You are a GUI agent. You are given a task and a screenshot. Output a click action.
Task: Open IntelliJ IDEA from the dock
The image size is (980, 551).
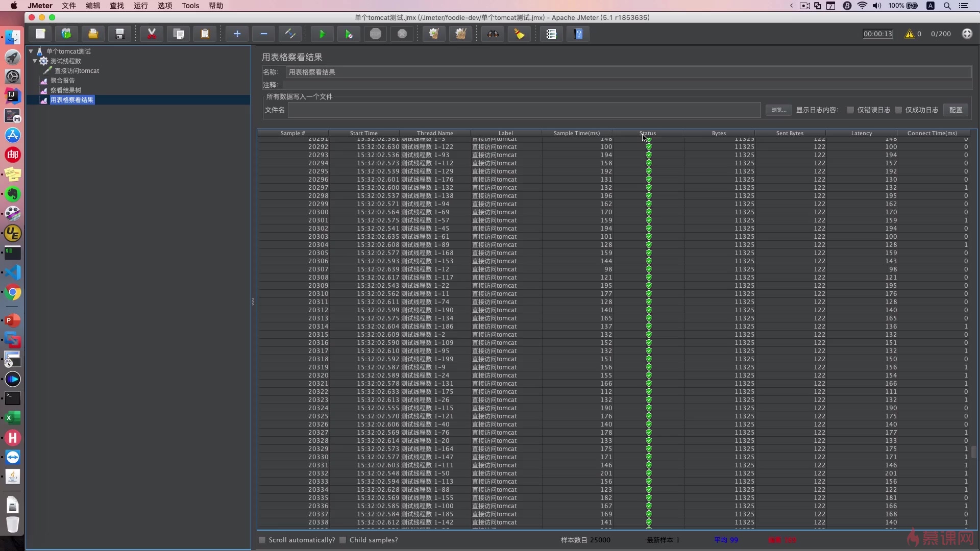13,96
